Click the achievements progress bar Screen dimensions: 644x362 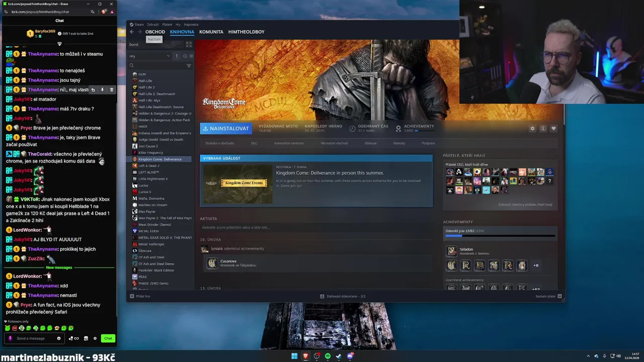point(500,235)
